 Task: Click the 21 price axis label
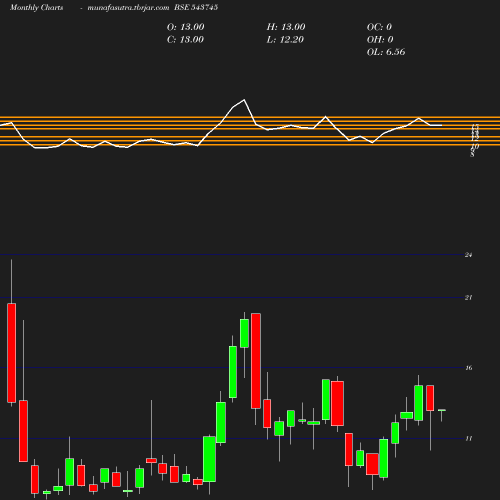point(468,298)
